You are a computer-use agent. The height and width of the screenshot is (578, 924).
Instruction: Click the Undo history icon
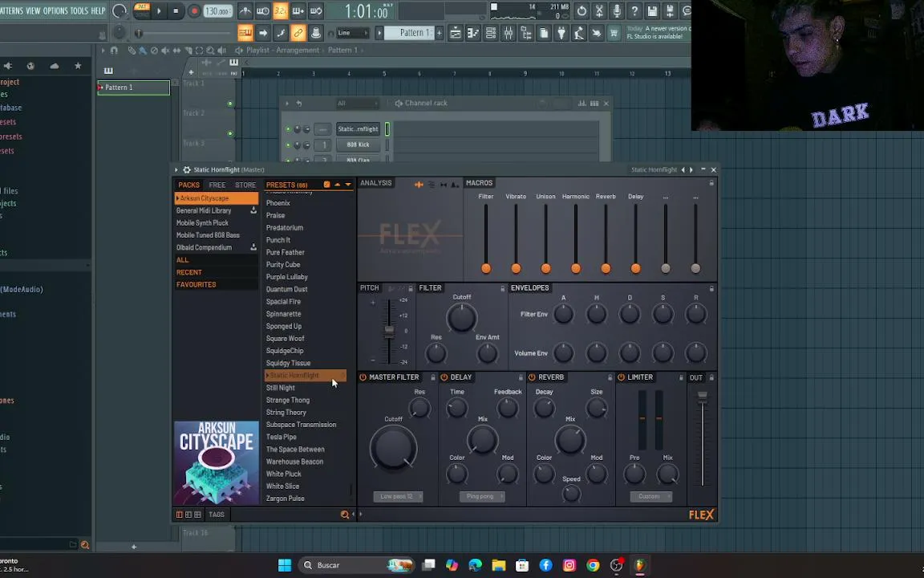point(582,10)
